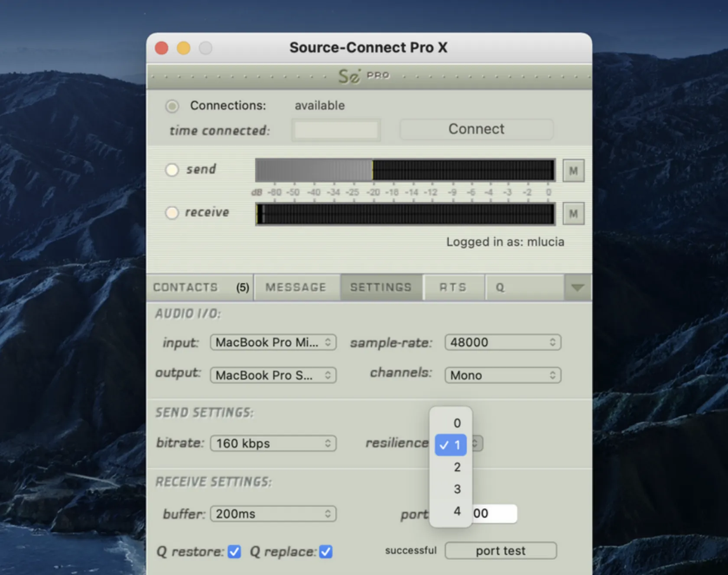Uncheck the Q restore checkbox

click(234, 552)
